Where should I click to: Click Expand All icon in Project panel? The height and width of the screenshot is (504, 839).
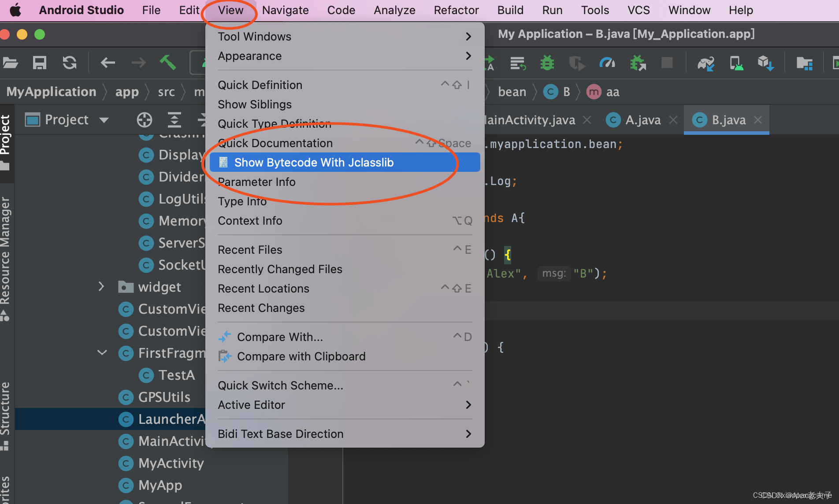(174, 120)
